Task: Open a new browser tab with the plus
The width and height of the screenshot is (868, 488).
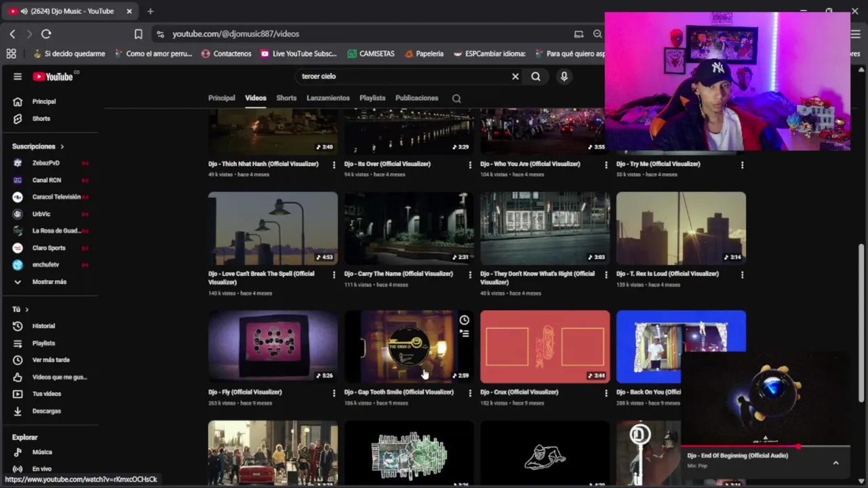Action: 151,11
